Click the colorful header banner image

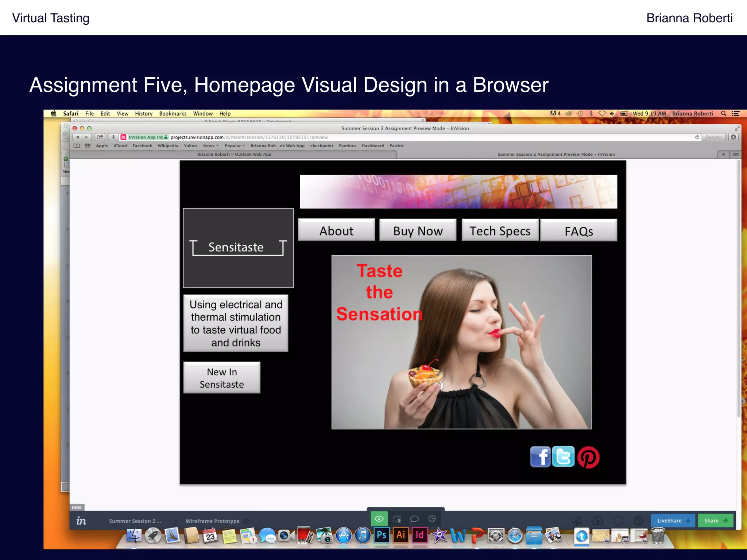tap(458, 192)
